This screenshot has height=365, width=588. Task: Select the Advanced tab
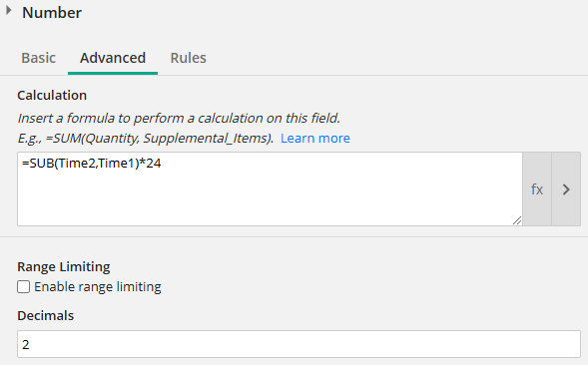click(x=113, y=58)
